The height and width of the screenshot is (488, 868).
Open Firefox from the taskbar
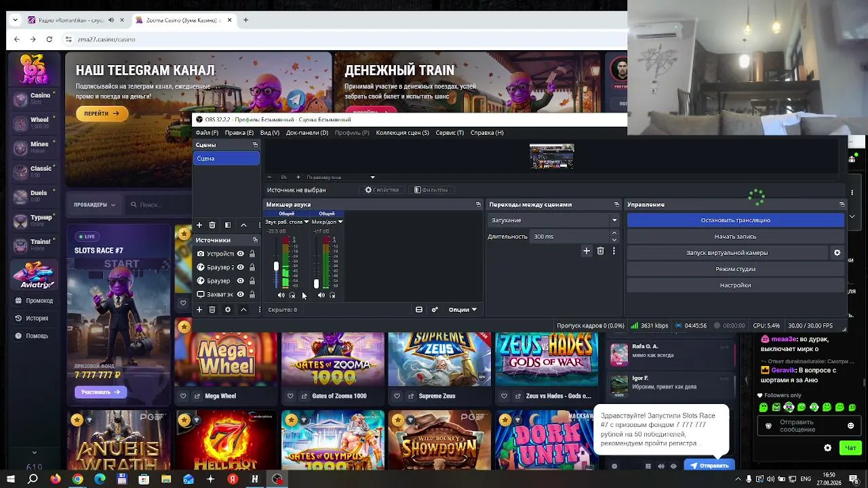tap(56, 479)
